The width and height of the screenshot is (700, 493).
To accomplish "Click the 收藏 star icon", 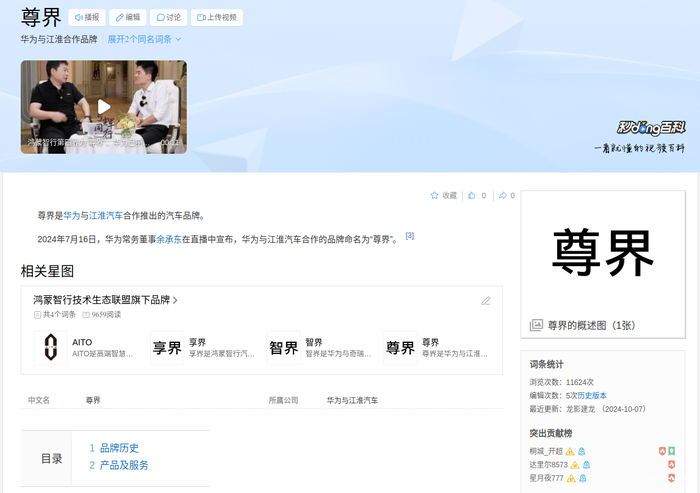I will (434, 195).
